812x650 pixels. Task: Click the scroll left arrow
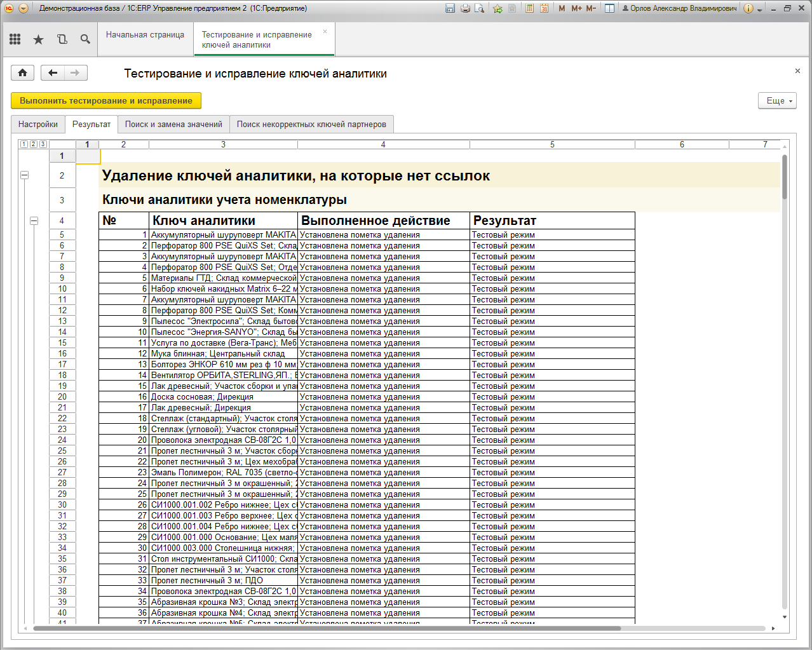[x=25, y=628]
